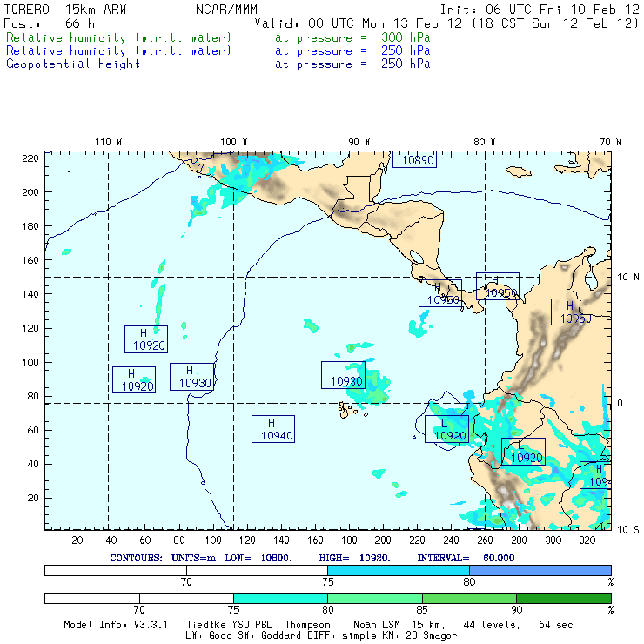644x644 pixels.
Task: Click the 'Noah LSM' label
Action: pos(377,625)
